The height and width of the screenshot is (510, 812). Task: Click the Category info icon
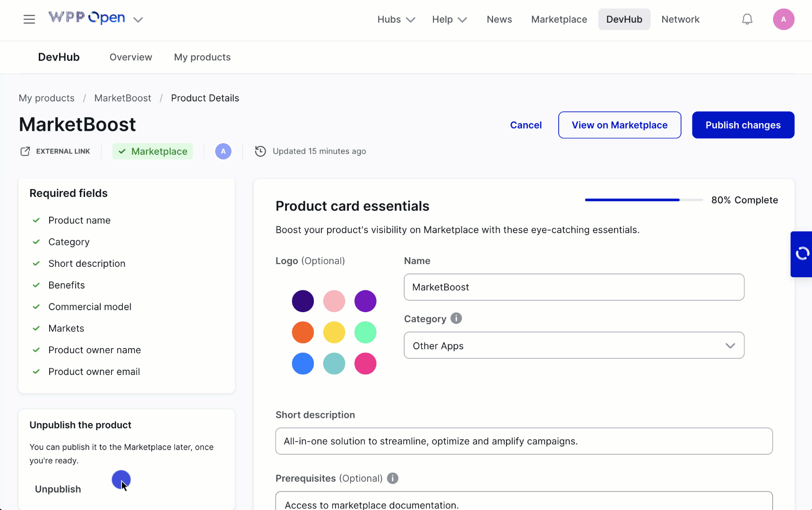(456, 318)
